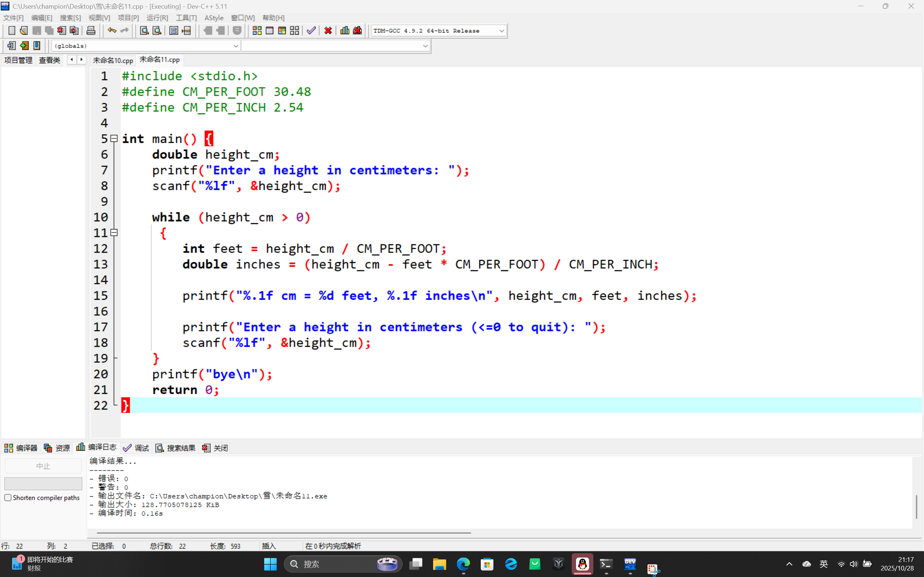This screenshot has height=577, width=924.
Task: Open the empty function list dropdown
Action: [x=425, y=46]
